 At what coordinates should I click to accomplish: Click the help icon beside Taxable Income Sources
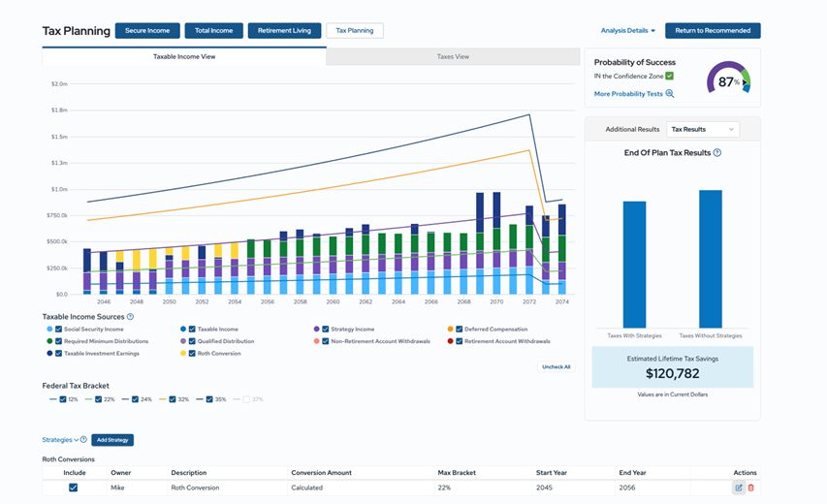point(130,317)
